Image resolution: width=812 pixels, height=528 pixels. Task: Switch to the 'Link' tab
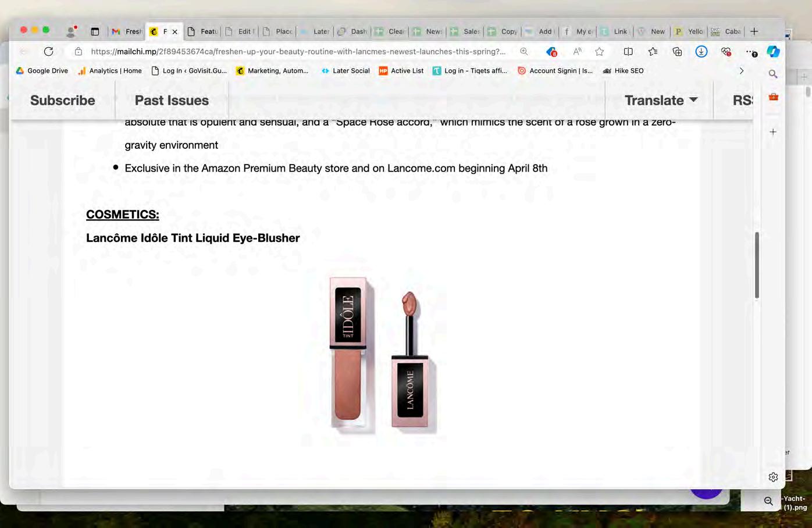tap(615, 31)
